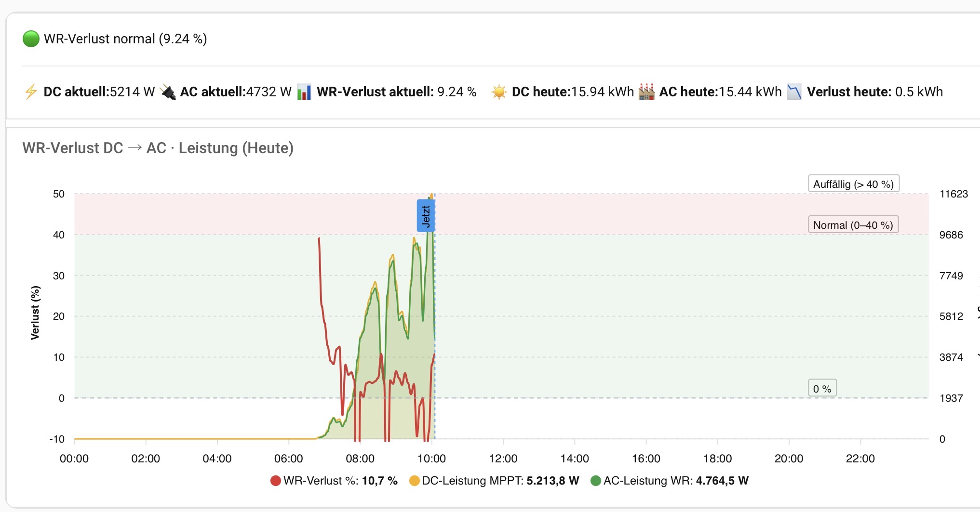Click the lightning bolt DC icon
This screenshot has width=980, height=512.
pos(31,92)
